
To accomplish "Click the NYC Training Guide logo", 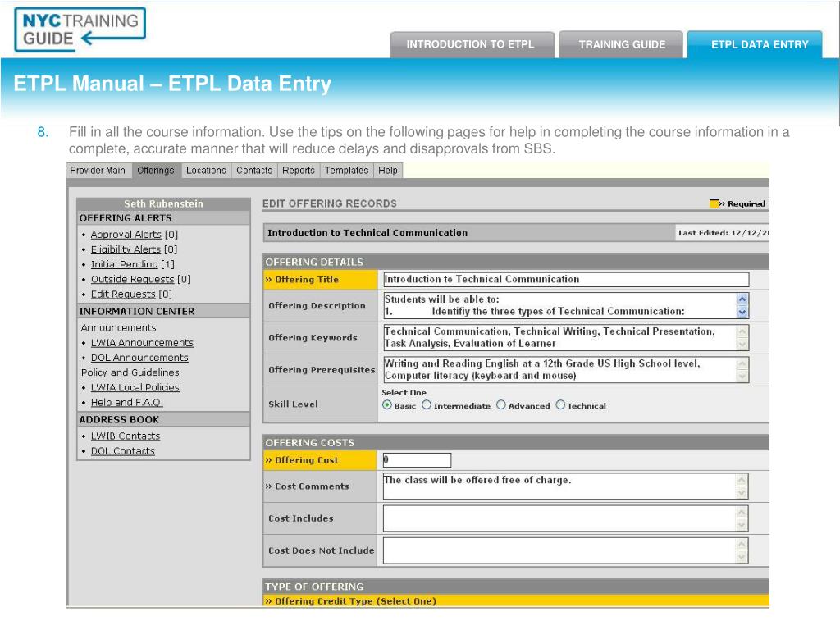I will click(80, 30).
